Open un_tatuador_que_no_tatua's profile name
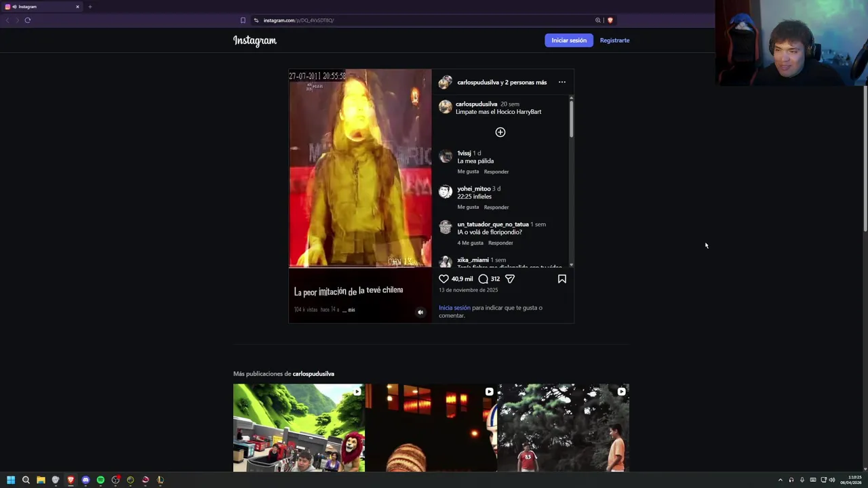This screenshot has height=488, width=868. tap(493, 224)
